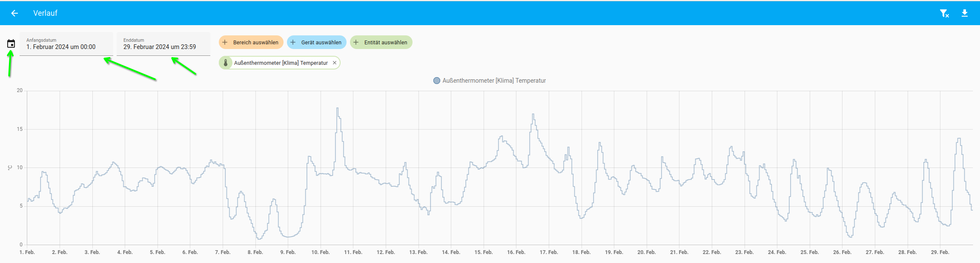980x263 pixels.
Task: Open the Enddatum end date field
Action: 163,44
